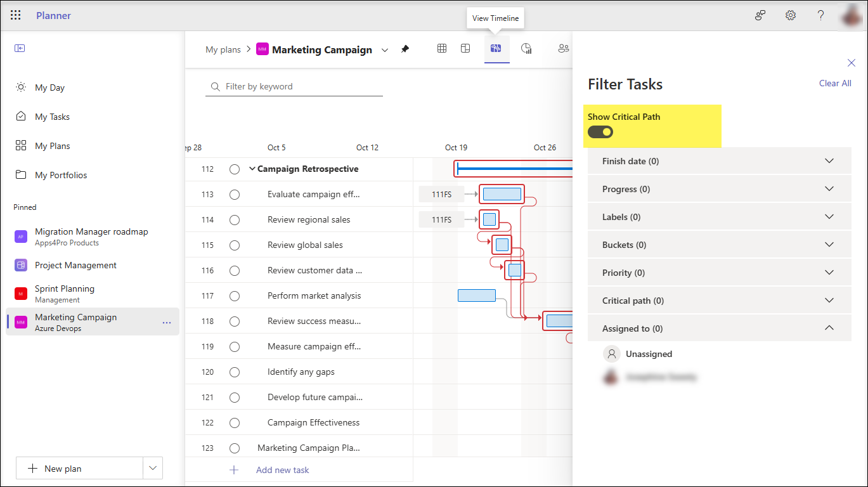Switch to Board view icon
The height and width of the screenshot is (487, 868).
[465, 48]
